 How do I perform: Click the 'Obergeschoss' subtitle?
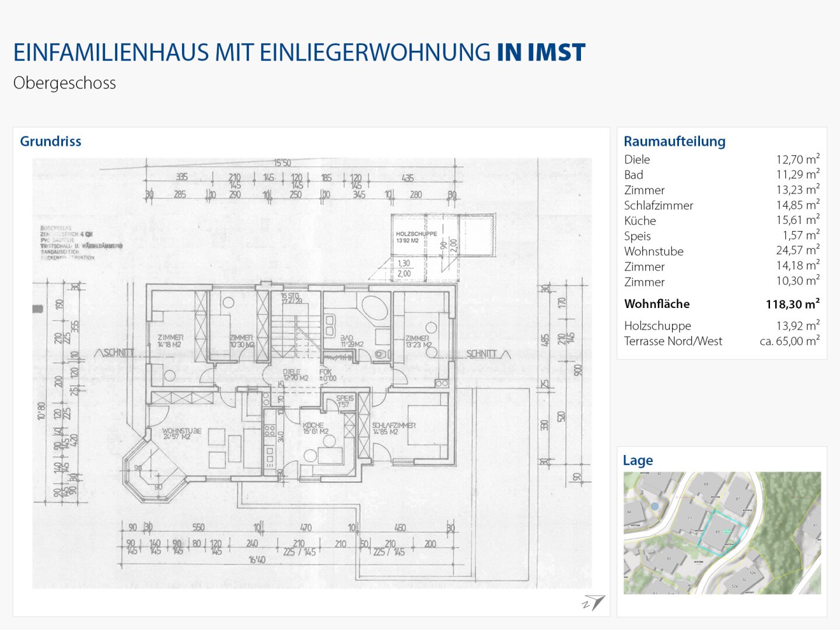coord(65,83)
